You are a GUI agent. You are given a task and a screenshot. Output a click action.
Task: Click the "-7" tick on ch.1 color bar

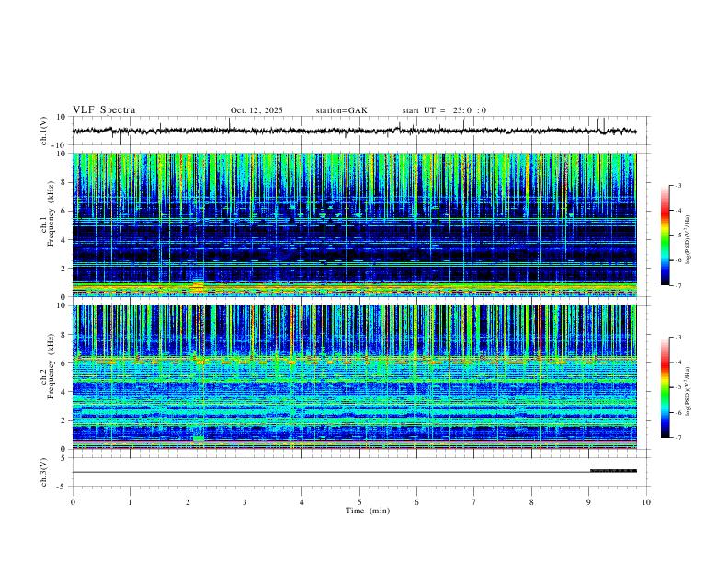[x=678, y=285]
